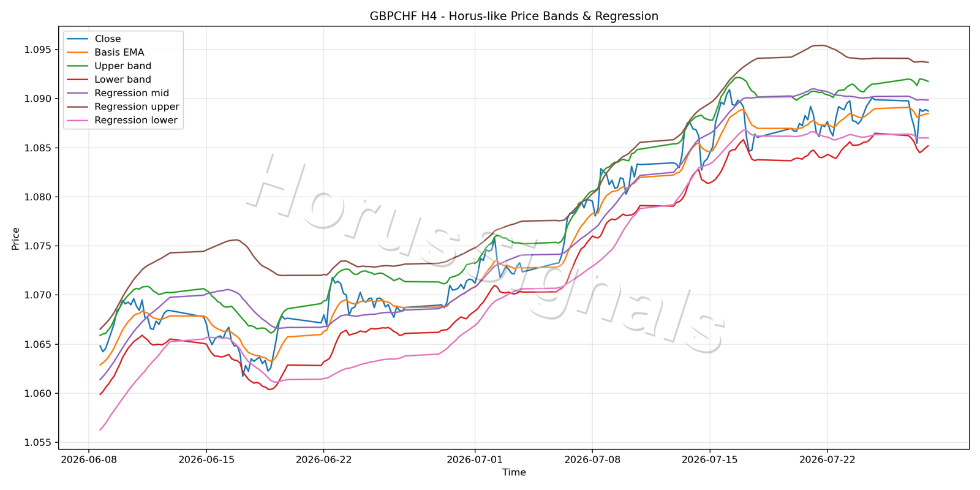The image size is (980, 490).
Task: Click the 2026-07-22 date tick label
Action: tap(827, 459)
